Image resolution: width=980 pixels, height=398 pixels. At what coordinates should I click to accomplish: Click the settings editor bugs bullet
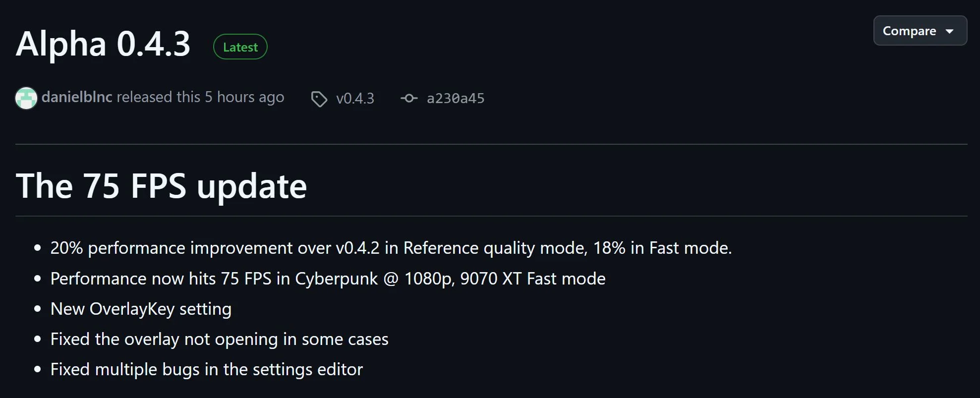[207, 369]
